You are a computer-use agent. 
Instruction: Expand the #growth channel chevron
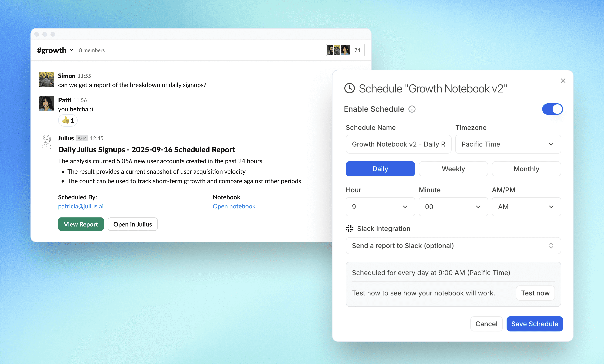click(71, 50)
